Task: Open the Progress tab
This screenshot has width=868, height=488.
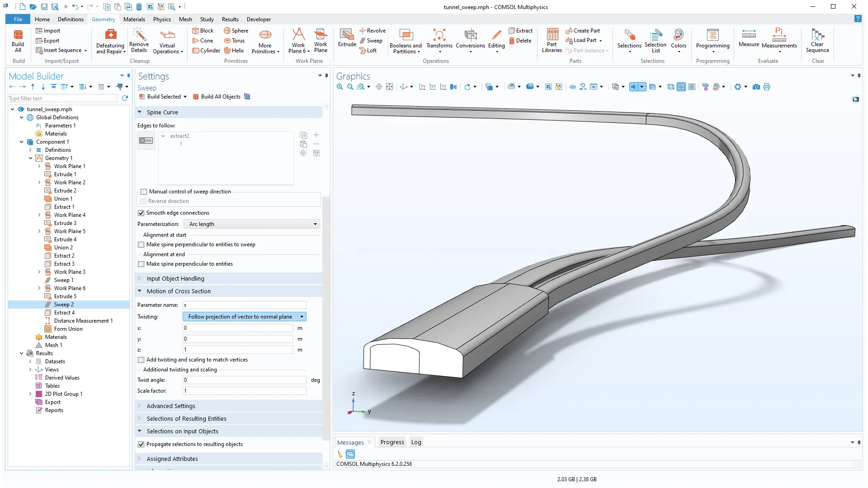Action: coord(392,442)
